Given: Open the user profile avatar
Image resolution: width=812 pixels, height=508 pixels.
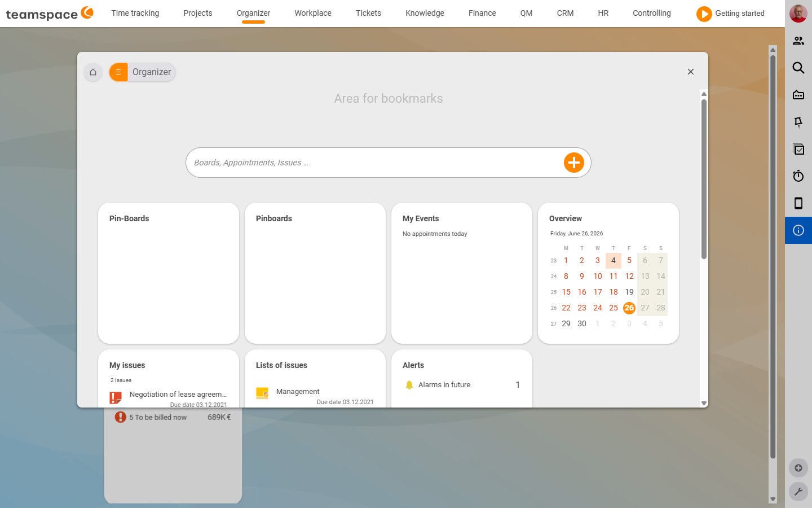Looking at the screenshot, I should (798, 14).
